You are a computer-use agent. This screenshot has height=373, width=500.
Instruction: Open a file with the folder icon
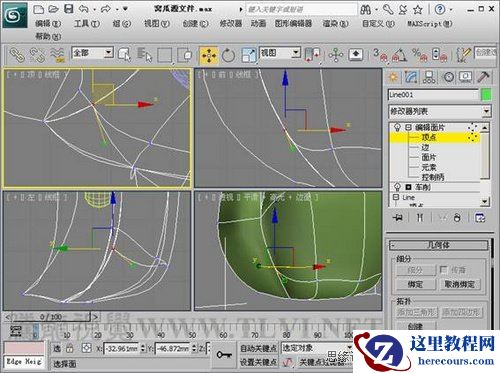53,9
